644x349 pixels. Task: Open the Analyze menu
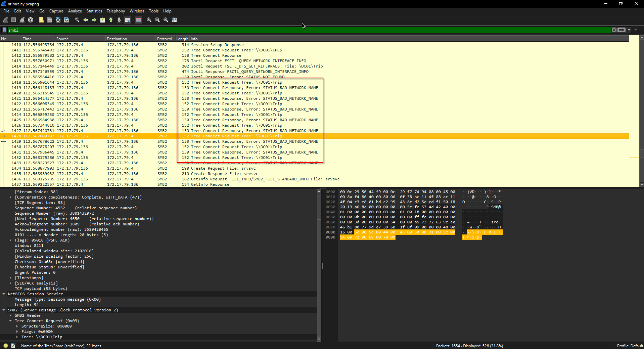75,11
